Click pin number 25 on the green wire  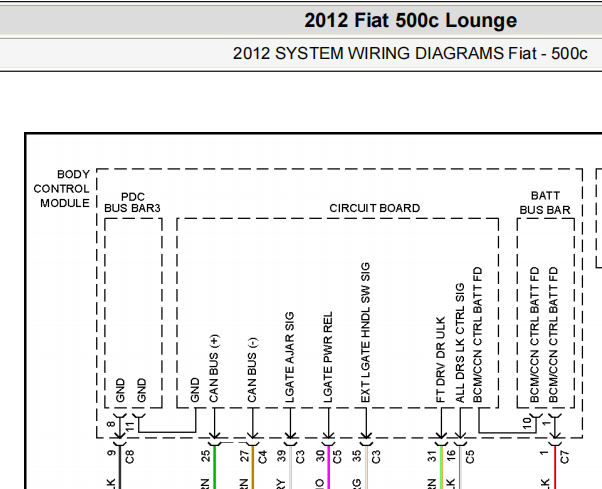[x=206, y=456]
